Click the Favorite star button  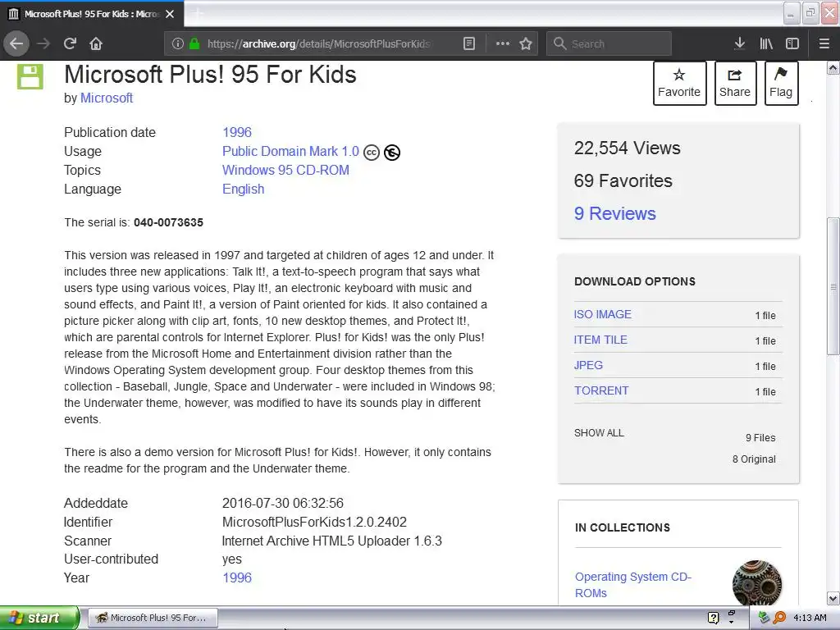tap(679, 83)
